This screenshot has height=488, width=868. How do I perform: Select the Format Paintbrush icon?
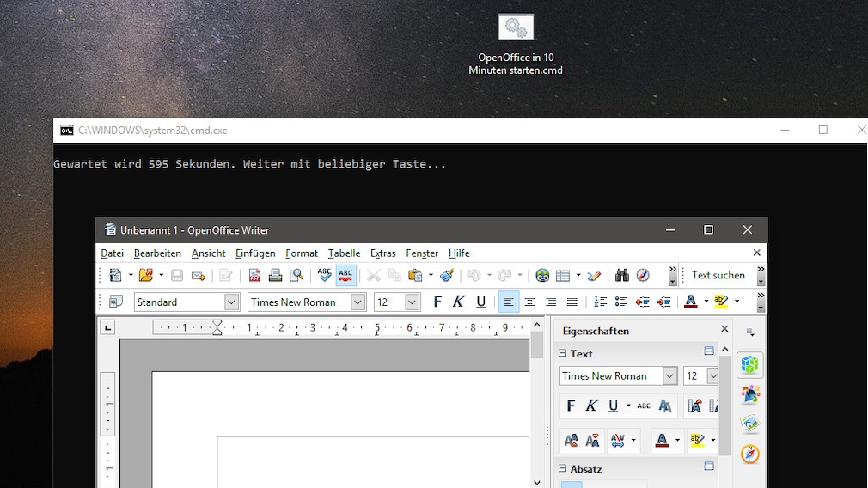pyautogui.click(x=447, y=275)
